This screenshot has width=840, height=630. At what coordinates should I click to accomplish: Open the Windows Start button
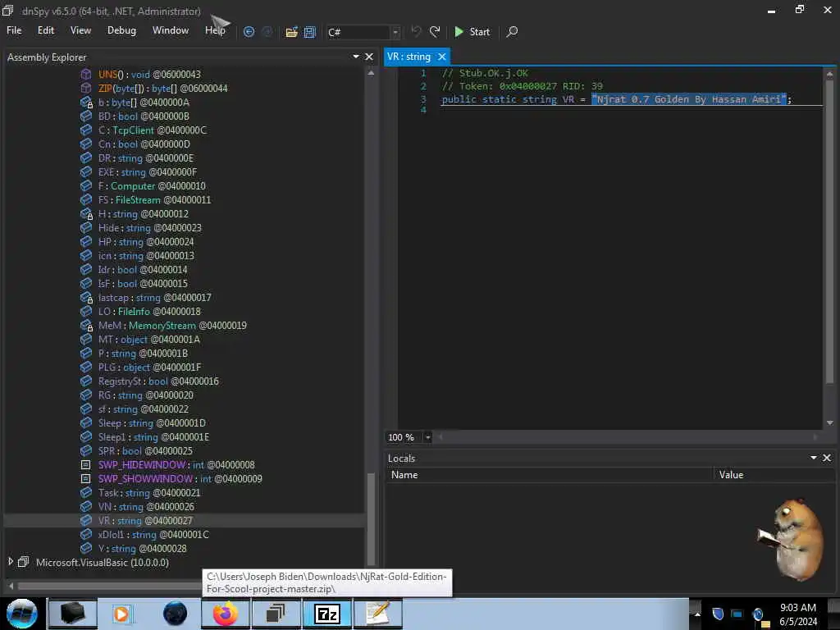22,614
